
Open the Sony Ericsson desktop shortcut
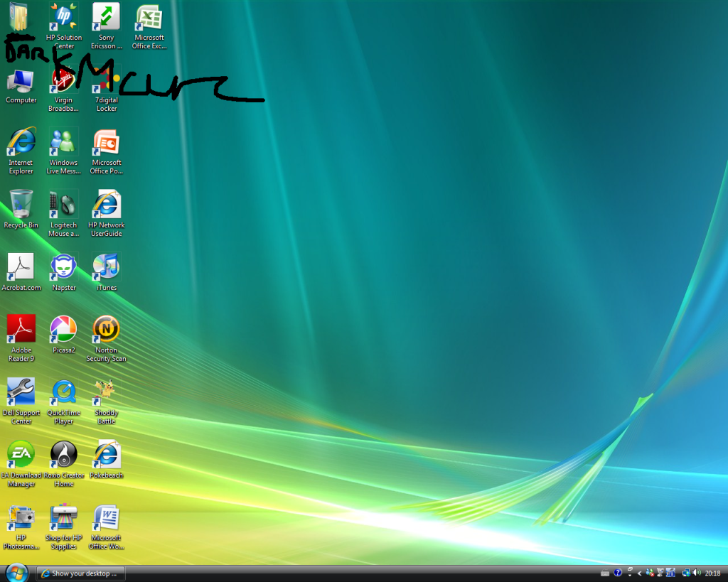click(x=107, y=25)
